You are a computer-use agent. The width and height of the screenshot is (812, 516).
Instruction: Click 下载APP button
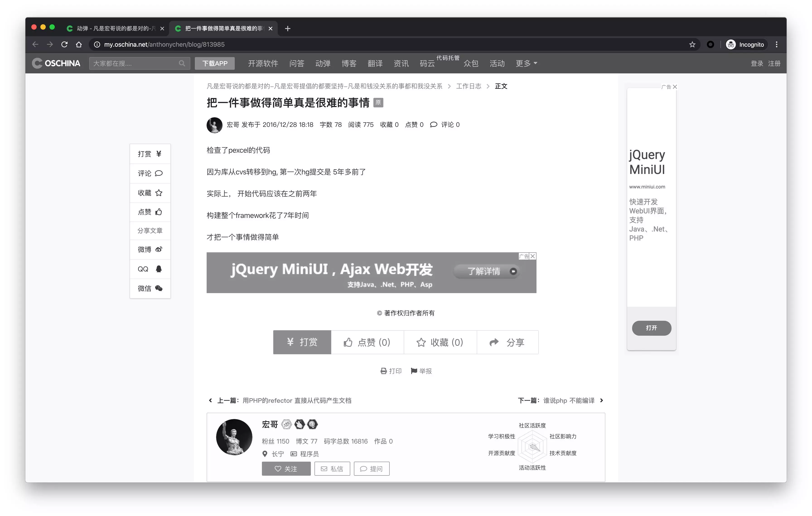[x=215, y=63]
